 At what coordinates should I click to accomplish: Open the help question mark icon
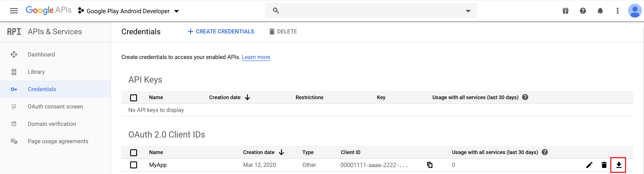[583, 11]
